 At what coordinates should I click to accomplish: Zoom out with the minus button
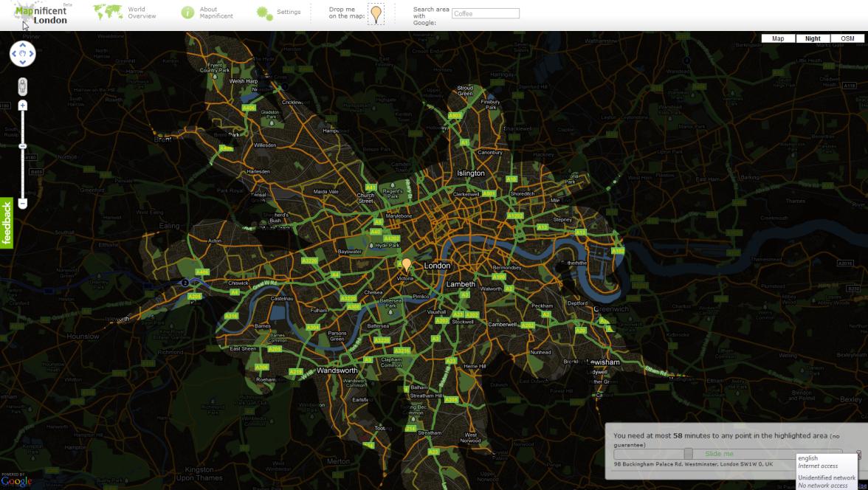[23, 204]
